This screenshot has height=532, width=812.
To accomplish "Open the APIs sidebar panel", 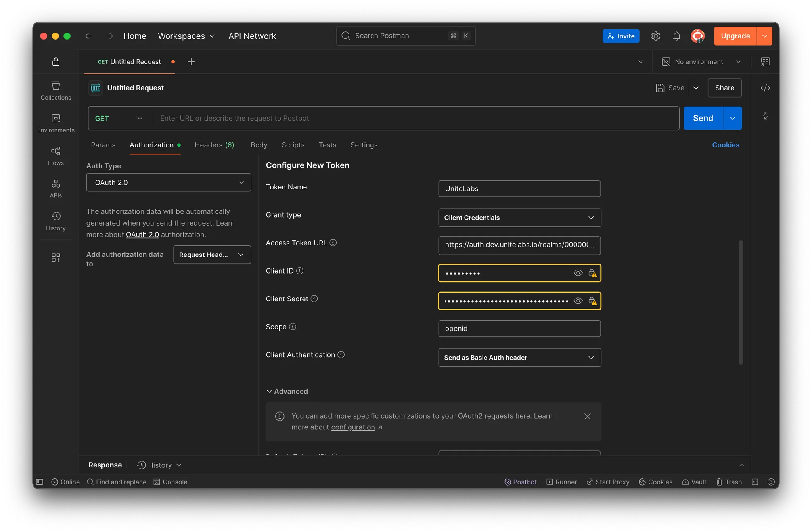I will tap(56, 189).
